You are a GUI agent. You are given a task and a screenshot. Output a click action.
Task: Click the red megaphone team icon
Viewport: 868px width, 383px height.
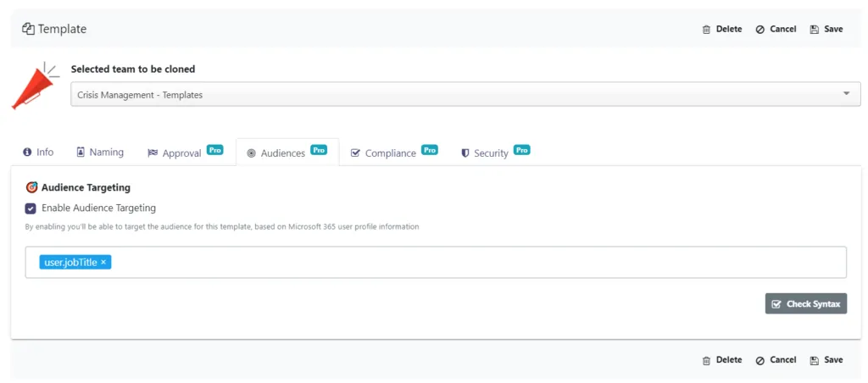click(34, 86)
